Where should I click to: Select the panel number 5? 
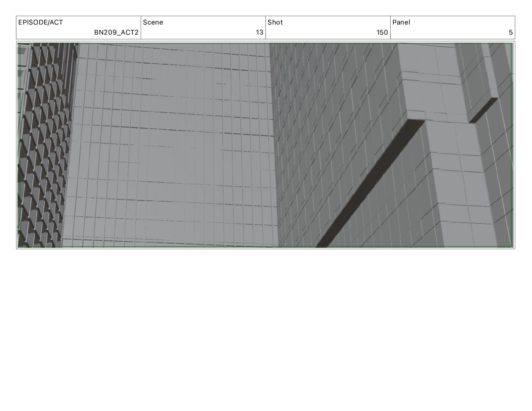(511, 33)
